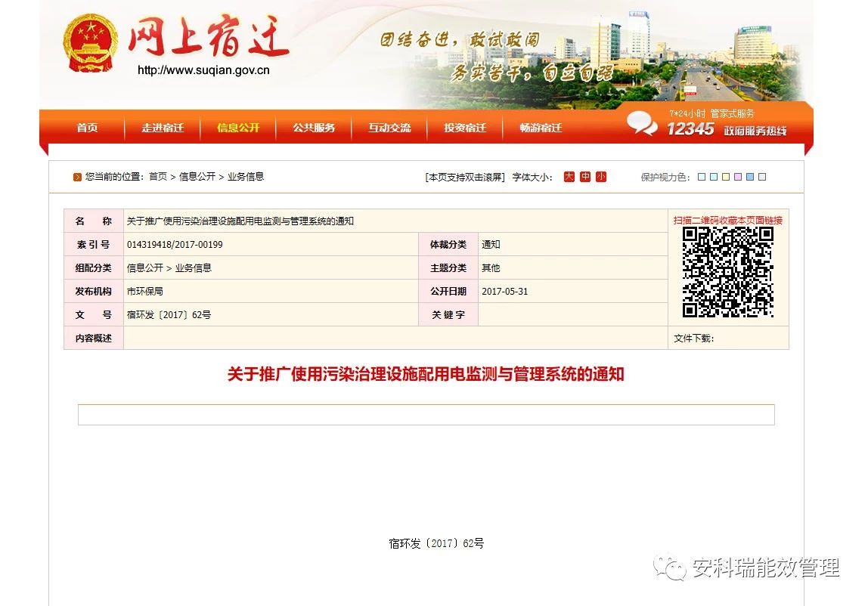The height and width of the screenshot is (606, 868).
Task: Click the 其他 value in 主题分类 row
Action: click(491, 267)
